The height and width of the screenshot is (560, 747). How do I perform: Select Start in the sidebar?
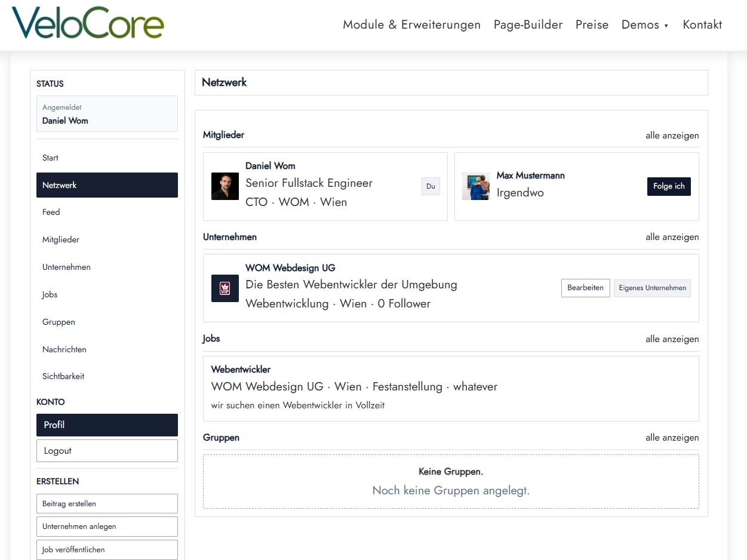[x=107, y=158]
